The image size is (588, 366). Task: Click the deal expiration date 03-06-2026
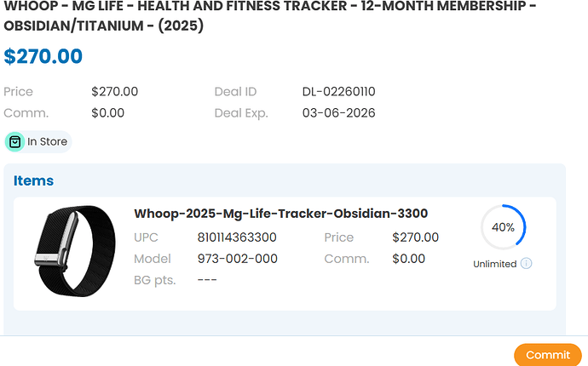pos(338,112)
